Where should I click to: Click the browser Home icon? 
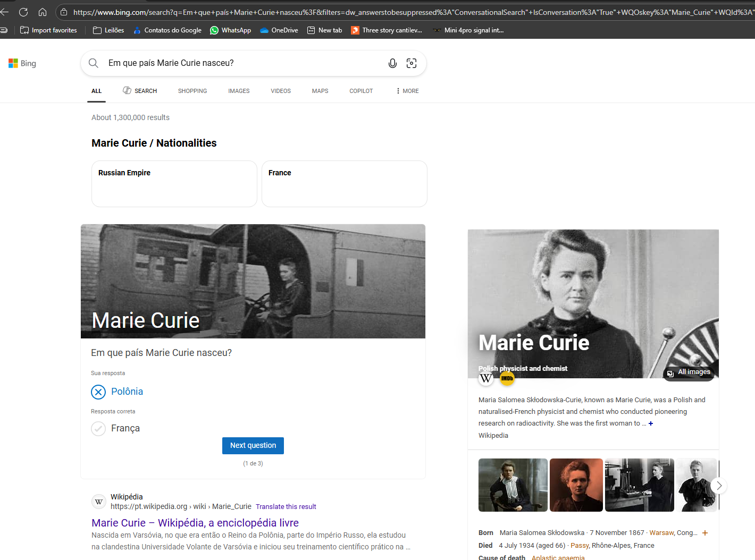coord(42,12)
